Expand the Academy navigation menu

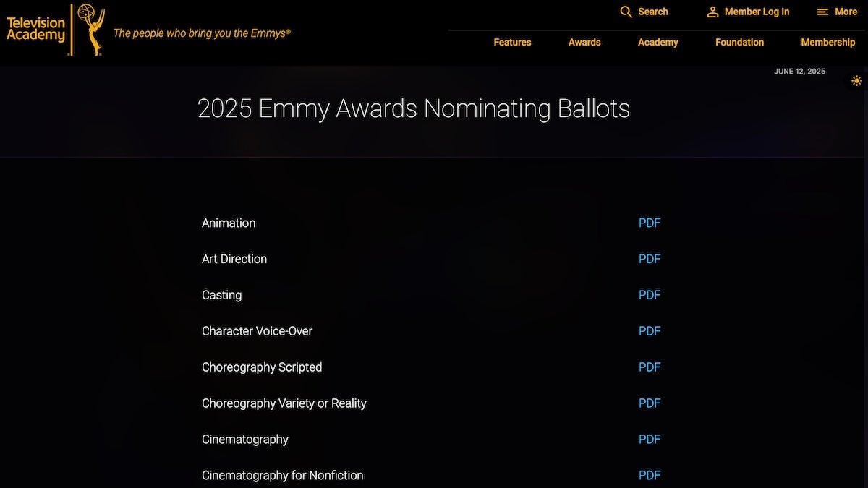658,42
